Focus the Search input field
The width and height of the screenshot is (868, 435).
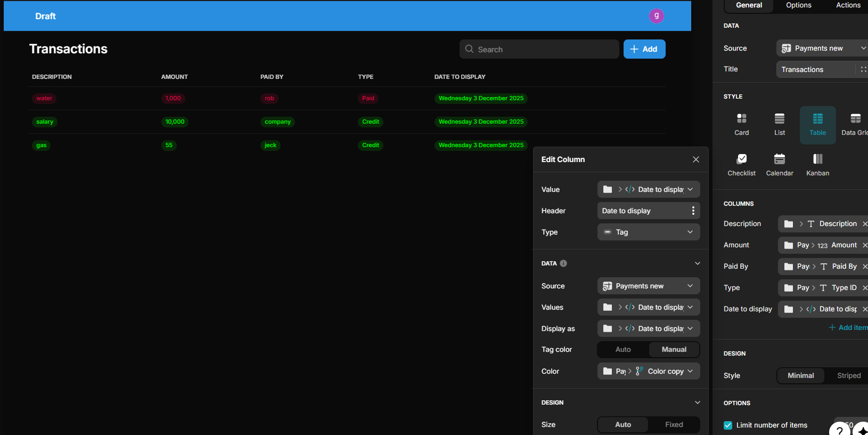click(539, 49)
